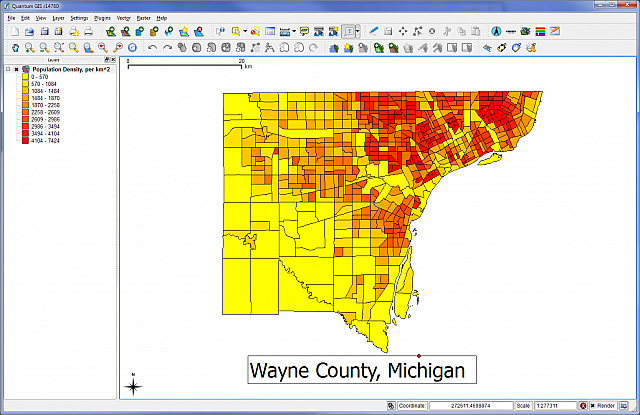Click the Wayne County, Michigan label
The height and width of the screenshot is (415, 640).
pyautogui.click(x=357, y=371)
